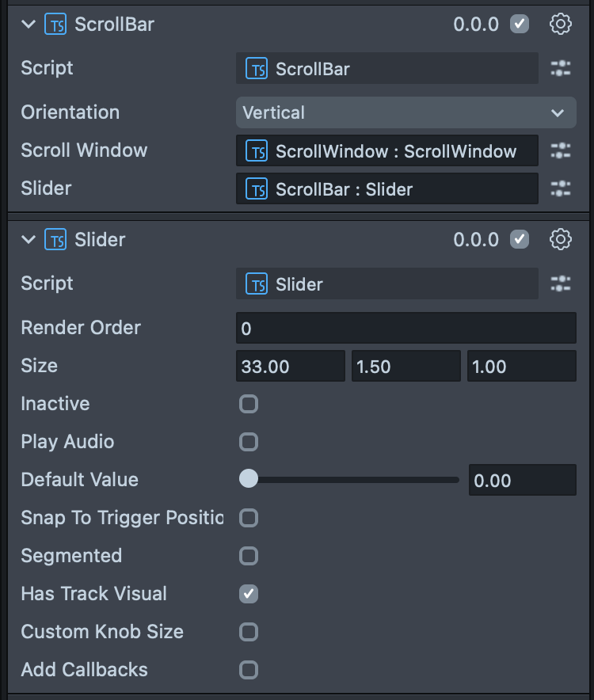The image size is (594, 700).
Task: Enable the Segmented checkbox
Action: click(x=249, y=556)
